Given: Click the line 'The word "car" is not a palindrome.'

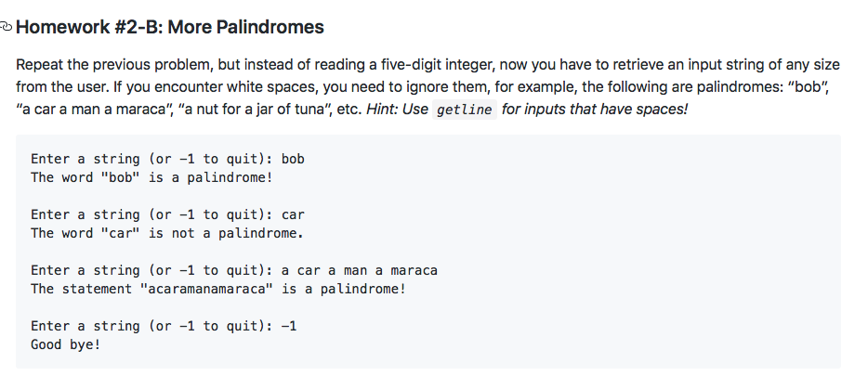Looking at the screenshot, I should tap(167, 234).
